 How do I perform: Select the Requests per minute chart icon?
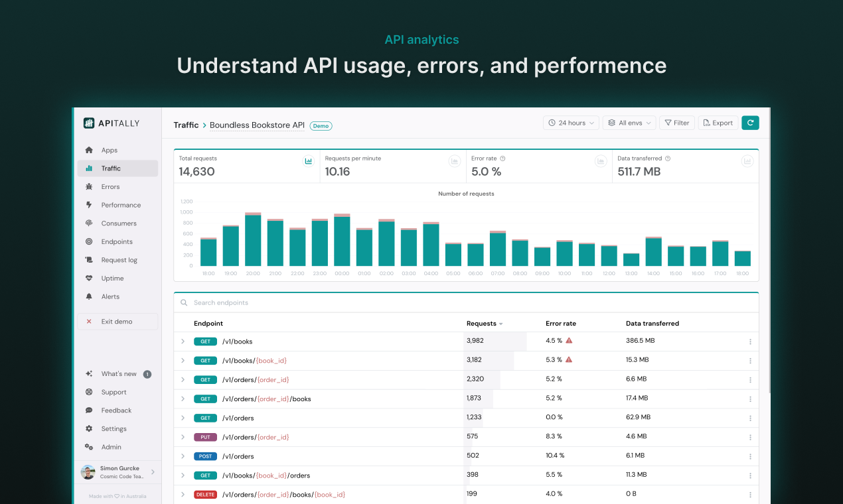(x=455, y=160)
